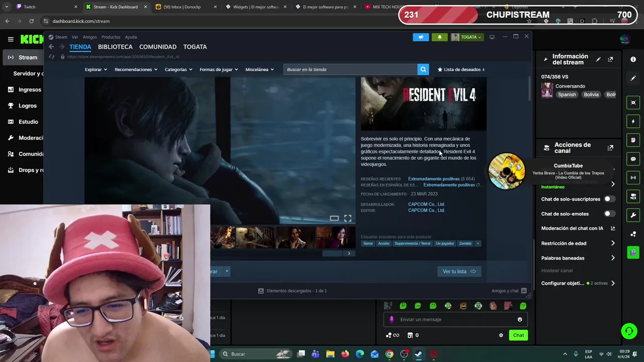The height and width of the screenshot is (362, 644).
Task: Open Amigos y chat in Steam
Action: click(509, 291)
